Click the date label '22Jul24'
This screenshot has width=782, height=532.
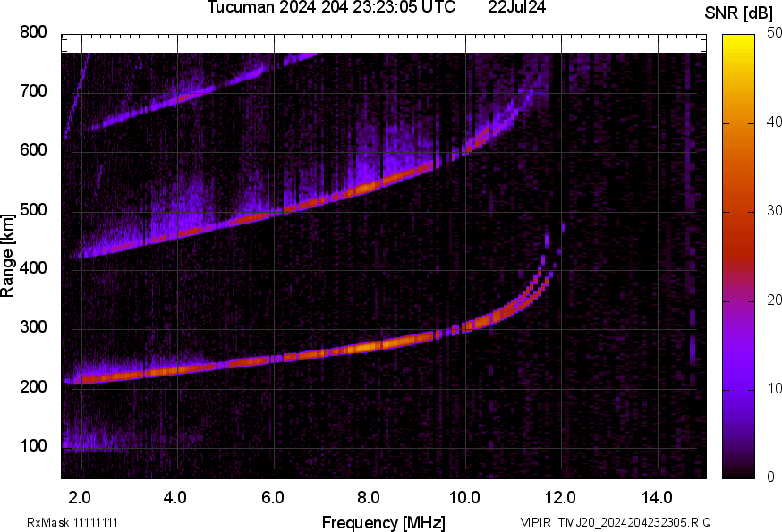(516, 7)
